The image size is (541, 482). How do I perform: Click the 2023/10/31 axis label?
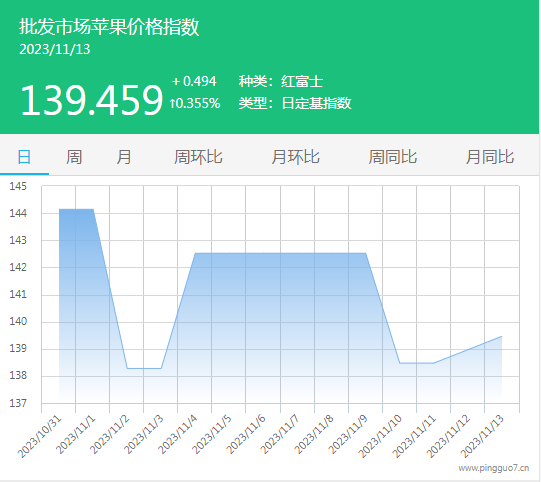click(40, 436)
